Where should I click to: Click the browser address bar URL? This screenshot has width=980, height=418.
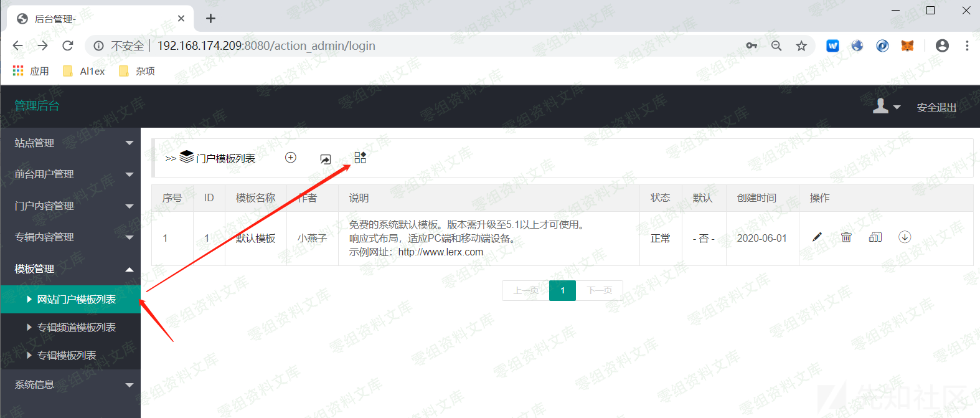tap(266, 45)
